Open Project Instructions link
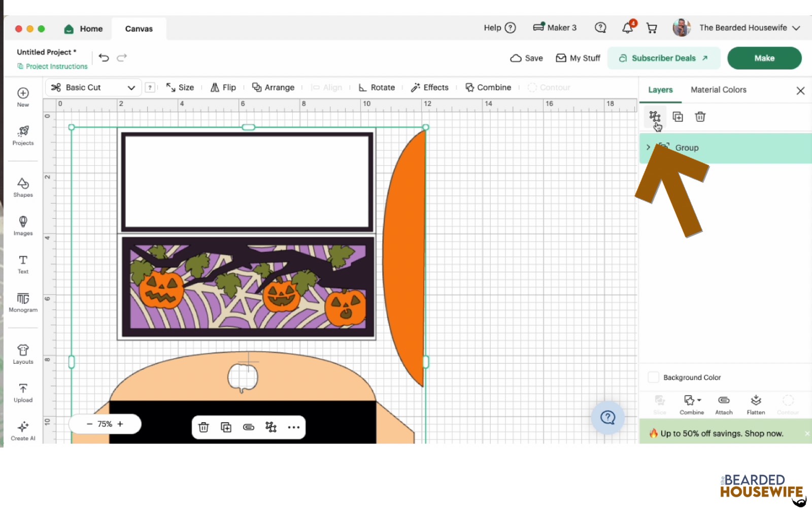 (52, 66)
